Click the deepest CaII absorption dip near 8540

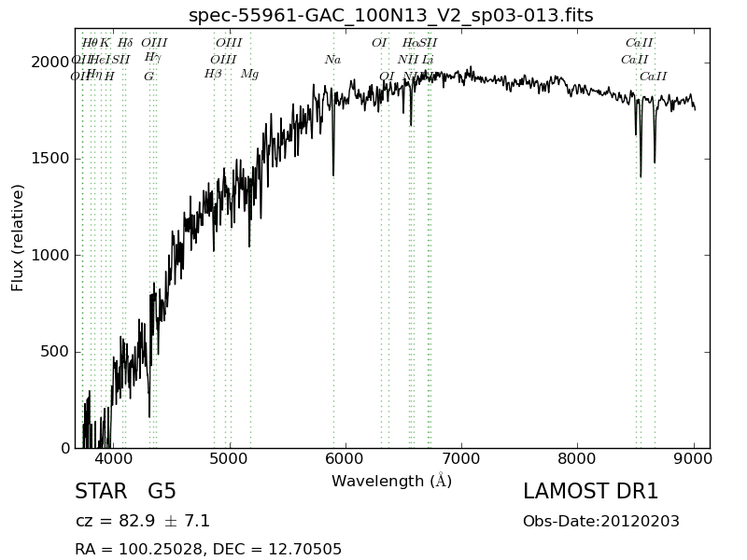coord(641,175)
